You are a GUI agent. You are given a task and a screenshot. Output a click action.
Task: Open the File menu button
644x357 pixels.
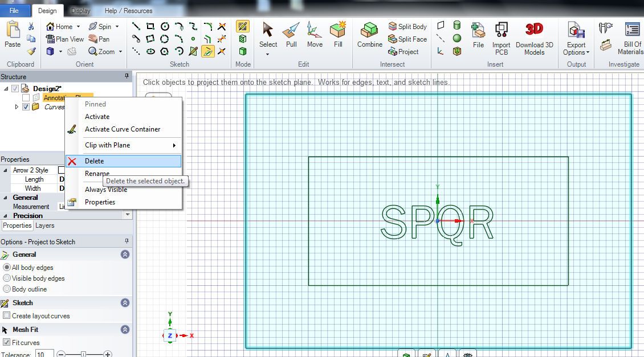coord(14,11)
